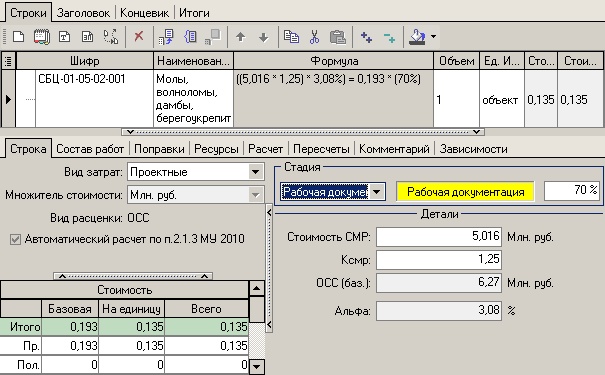The height and width of the screenshot is (375, 605).
Task: Open the Множитель стоимости dropdown
Action: pyautogui.click(x=255, y=195)
